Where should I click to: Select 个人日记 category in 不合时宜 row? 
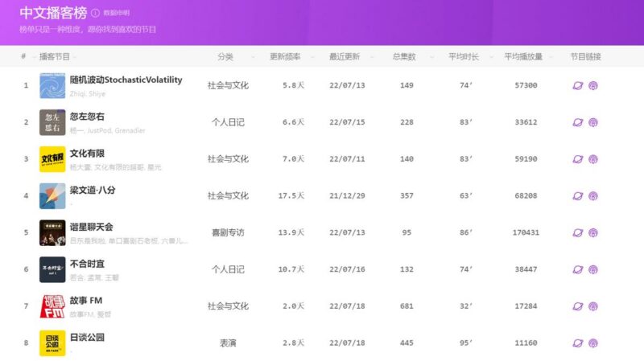point(228,269)
